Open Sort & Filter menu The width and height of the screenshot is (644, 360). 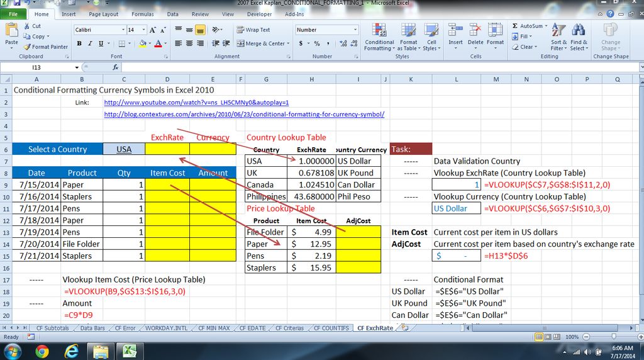(x=558, y=37)
